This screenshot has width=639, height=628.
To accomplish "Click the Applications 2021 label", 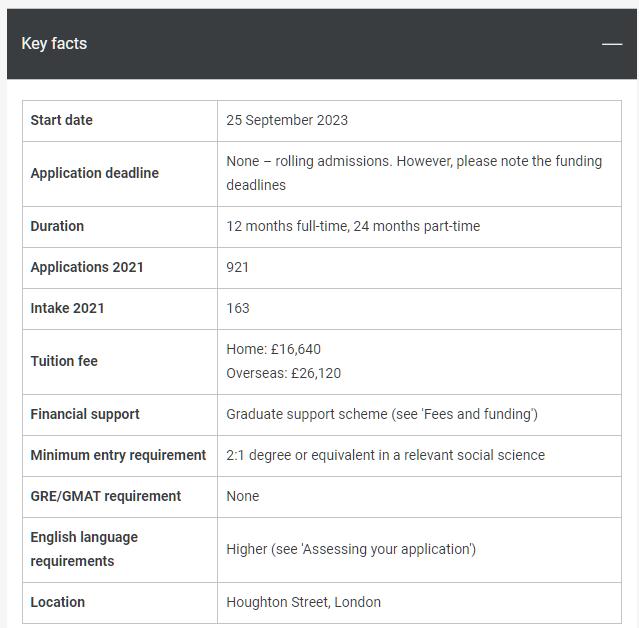I will coord(87,267).
